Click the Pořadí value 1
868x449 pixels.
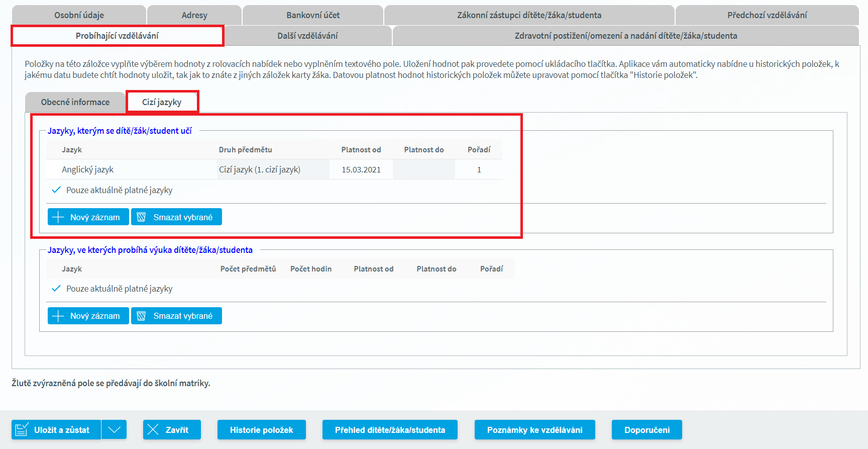(479, 169)
